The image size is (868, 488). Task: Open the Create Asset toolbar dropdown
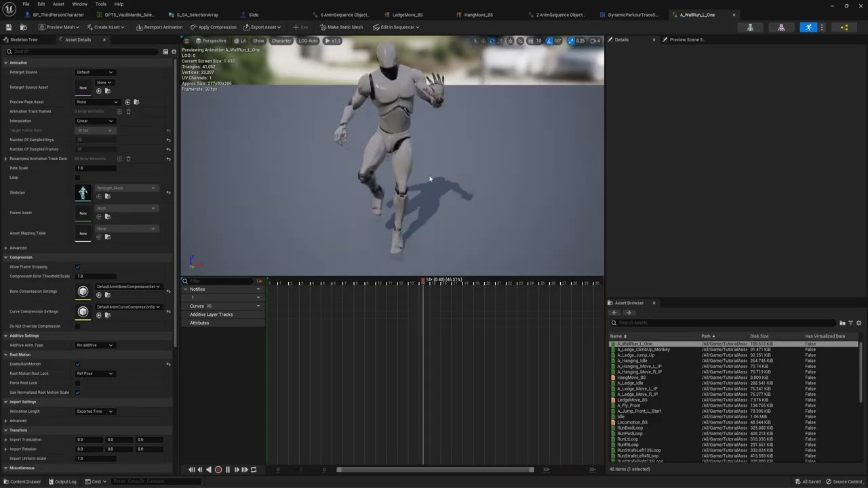105,27
